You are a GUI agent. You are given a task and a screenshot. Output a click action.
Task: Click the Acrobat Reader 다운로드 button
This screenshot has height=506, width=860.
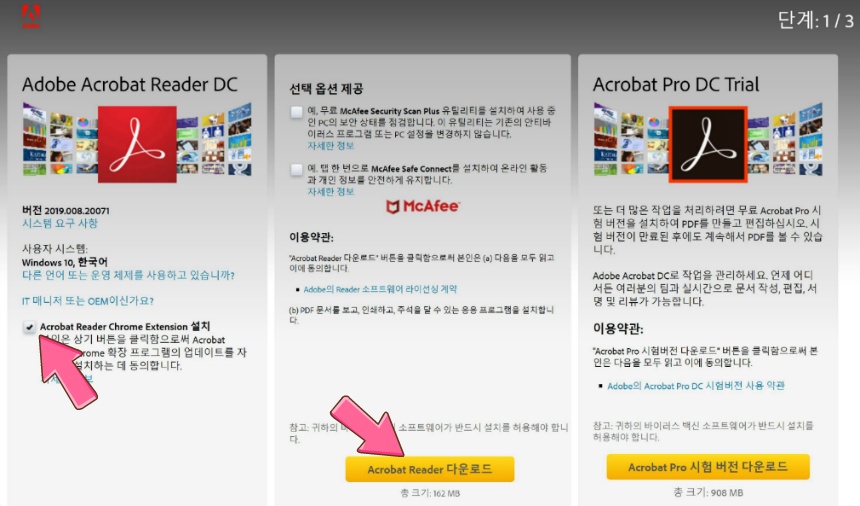[x=429, y=469]
